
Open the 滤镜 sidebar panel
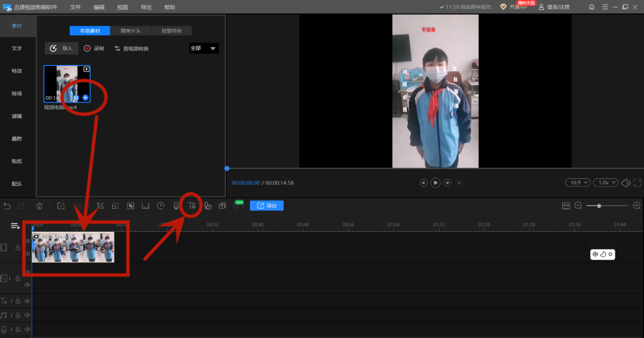17,116
